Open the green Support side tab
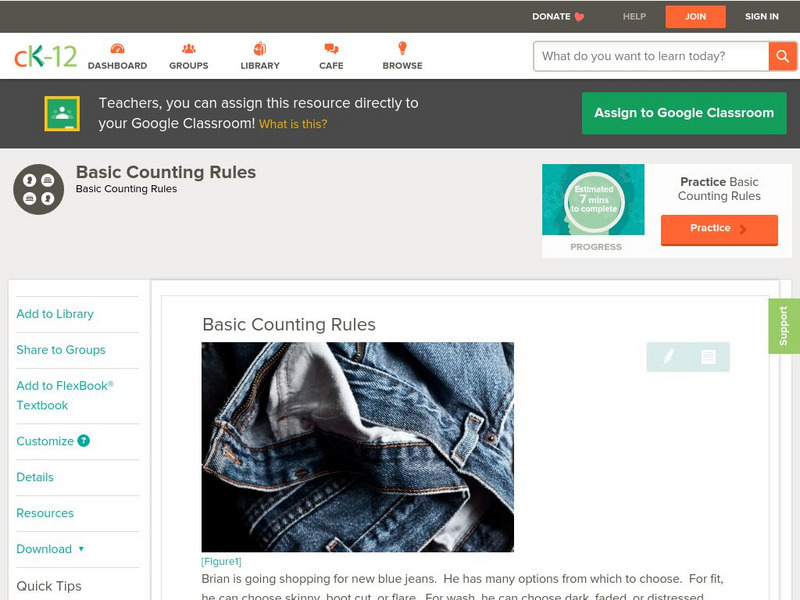The width and height of the screenshot is (800, 600). [784, 326]
